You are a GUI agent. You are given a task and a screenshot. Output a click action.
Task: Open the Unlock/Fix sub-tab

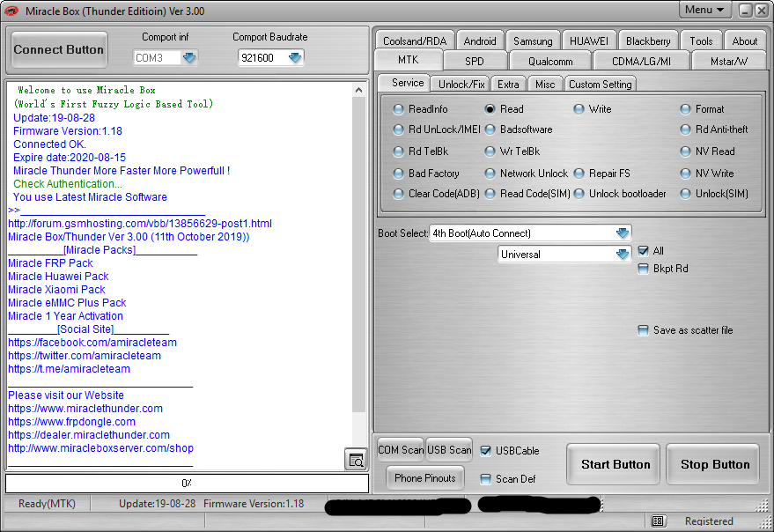click(x=461, y=85)
